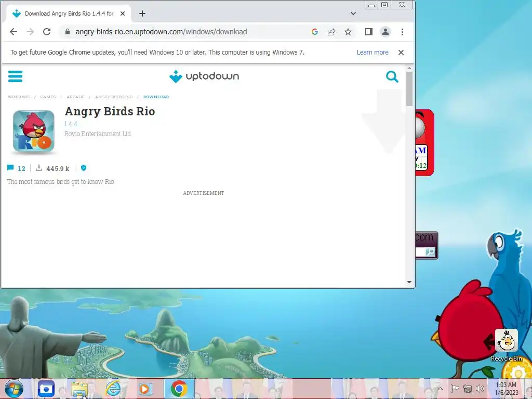532x399 pixels.
Task: Click the DOWNLOAD breadcrumb
Action: (156, 97)
